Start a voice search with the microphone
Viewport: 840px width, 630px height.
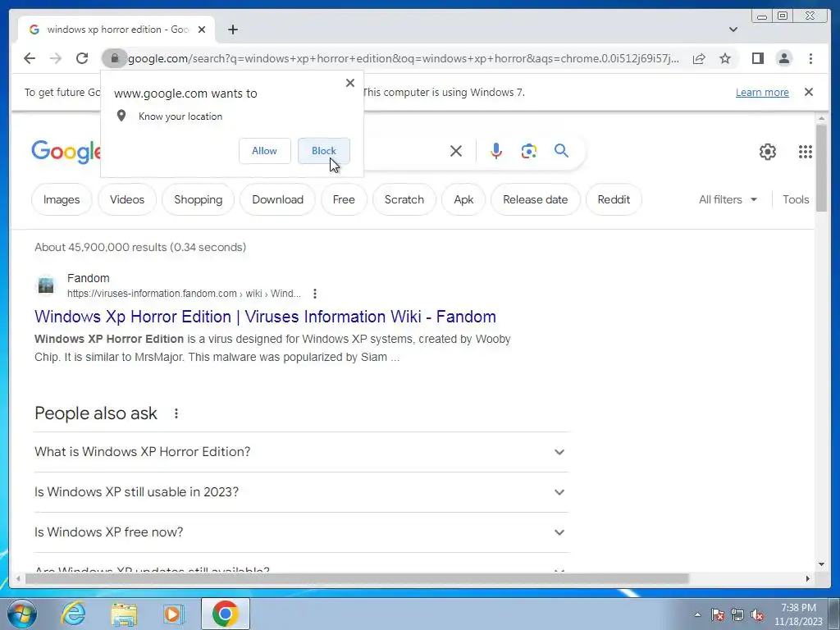point(496,151)
